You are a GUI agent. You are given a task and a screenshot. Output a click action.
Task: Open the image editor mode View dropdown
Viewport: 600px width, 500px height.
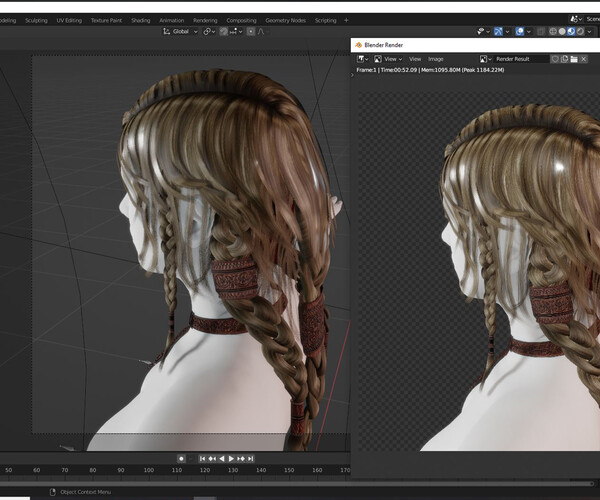tap(388, 59)
